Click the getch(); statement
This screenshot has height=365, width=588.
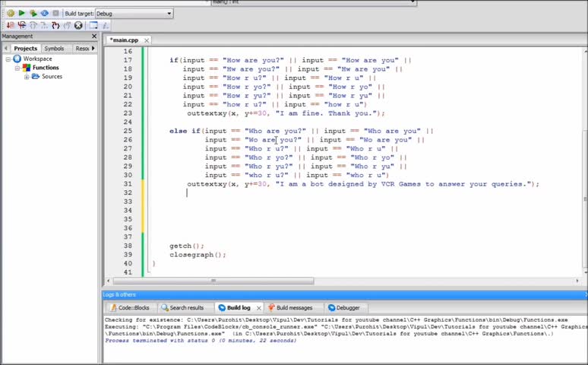click(187, 246)
